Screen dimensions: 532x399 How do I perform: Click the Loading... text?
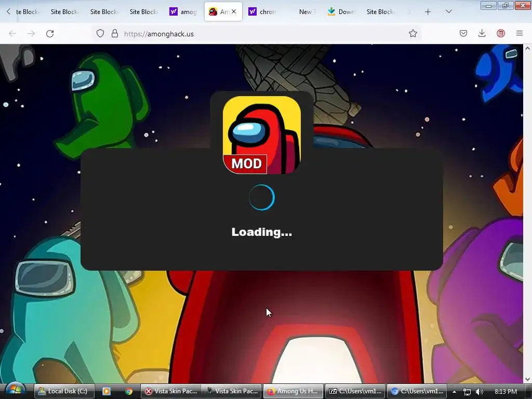pyautogui.click(x=262, y=232)
